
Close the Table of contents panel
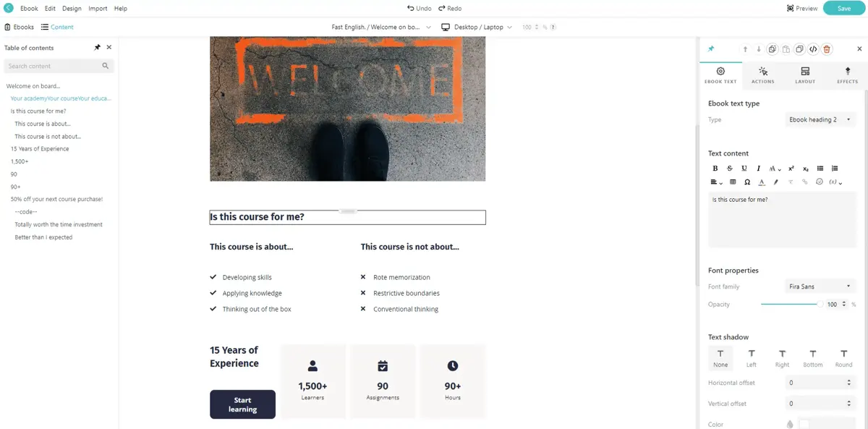(x=109, y=48)
